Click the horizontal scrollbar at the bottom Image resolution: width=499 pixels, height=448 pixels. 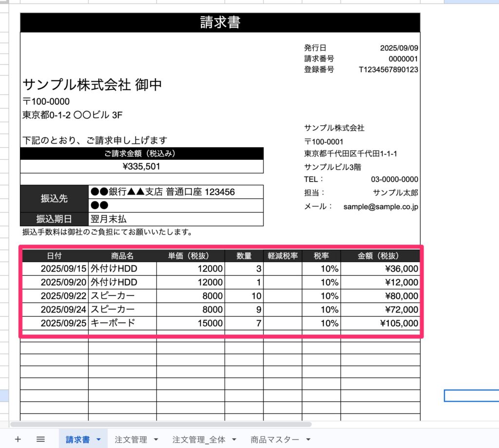click(161, 424)
